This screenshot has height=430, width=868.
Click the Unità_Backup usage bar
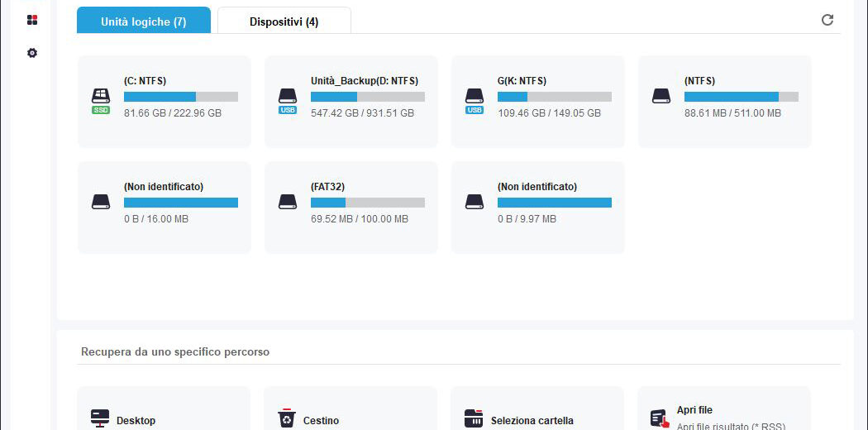368,97
